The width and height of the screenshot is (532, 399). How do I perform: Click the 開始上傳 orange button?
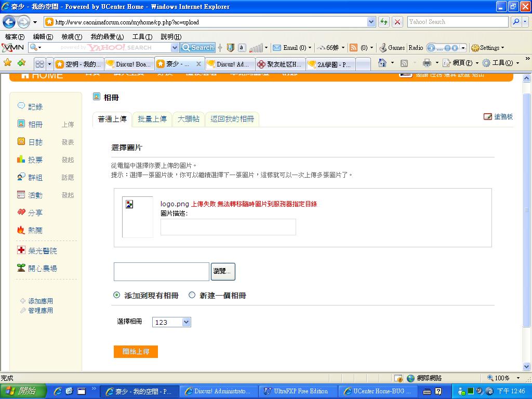click(136, 352)
